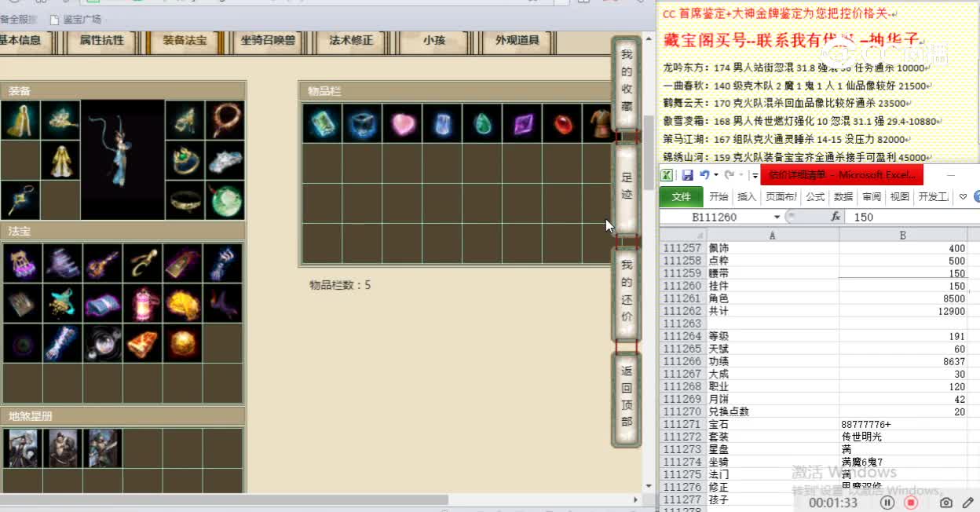The width and height of the screenshot is (980, 512).
Task: Switch to 属性抗性 tab
Action: pyautogui.click(x=102, y=40)
